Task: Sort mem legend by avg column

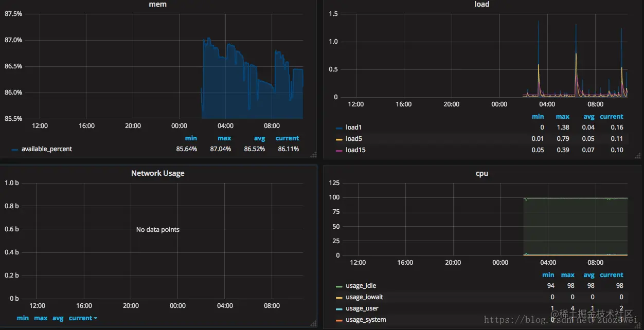Action: (259, 138)
